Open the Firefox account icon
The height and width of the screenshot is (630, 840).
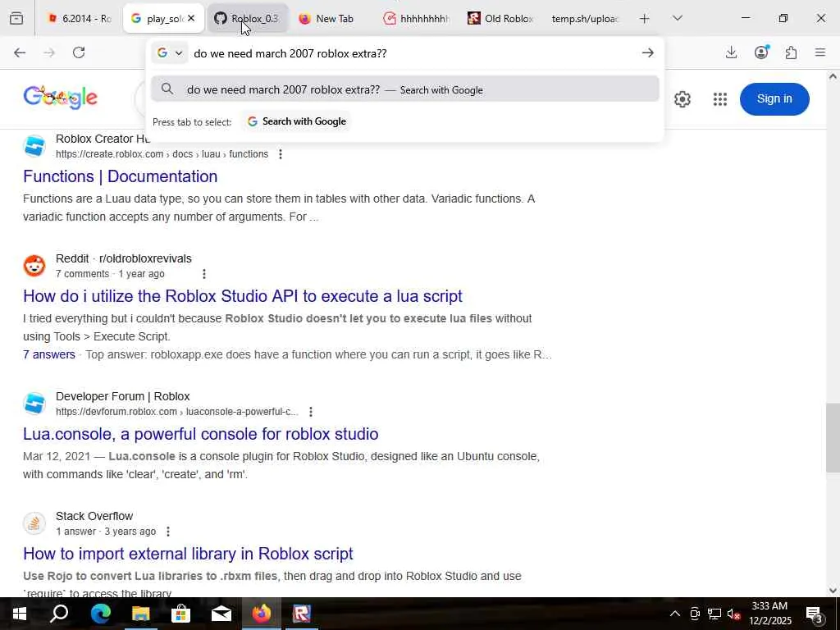pos(761,52)
